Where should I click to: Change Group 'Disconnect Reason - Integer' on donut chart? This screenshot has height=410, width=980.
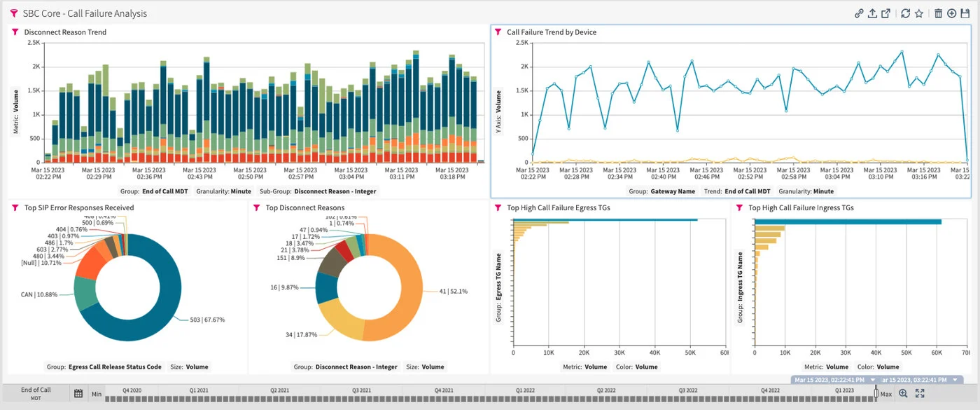click(x=356, y=367)
